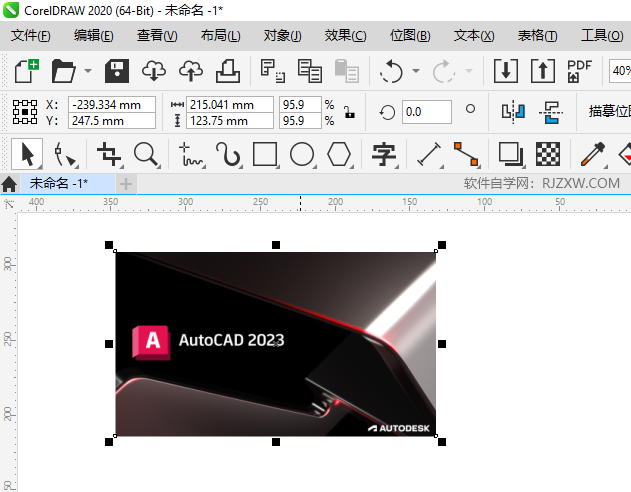The image size is (631, 492).
Task: Open the dropdown arrow beside Open folder
Action: 88,72
